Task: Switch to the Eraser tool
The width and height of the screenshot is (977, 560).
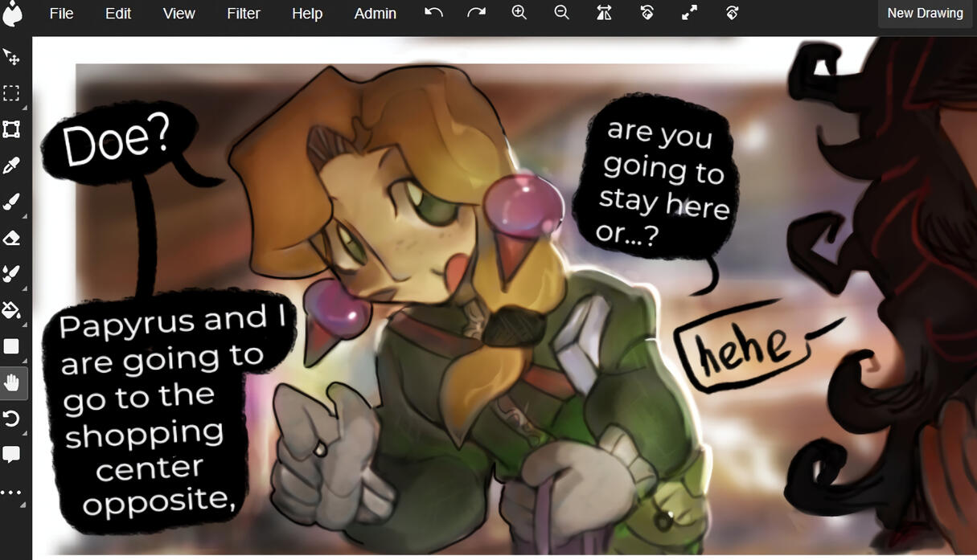Action: point(11,239)
